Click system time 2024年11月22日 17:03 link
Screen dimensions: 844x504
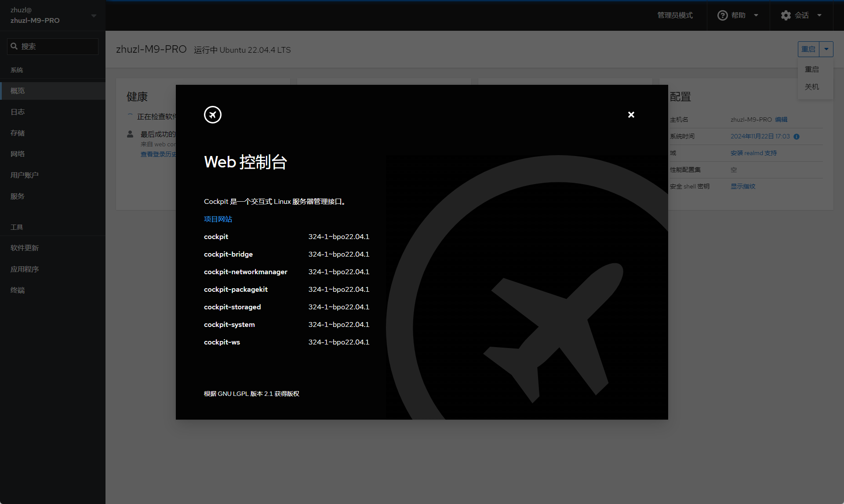(x=760, y=136)
